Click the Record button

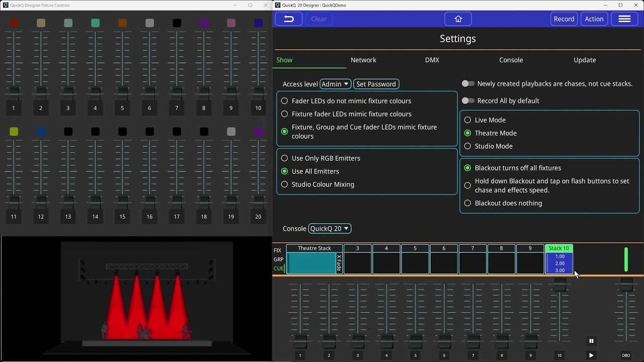coord(563,19)
